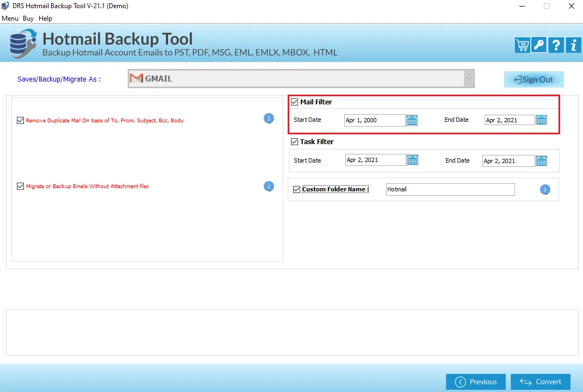Click the question mark help icon
This screenshot has width=583, height=392.
pos(556,45)
